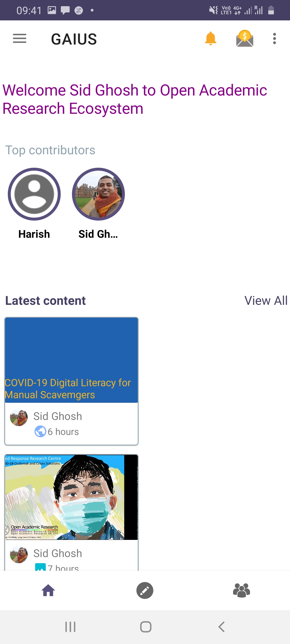The height and width of the screenshot is (644, 290).
Task: Open COVID-19 Digital Literacy content card
Action: pyautogui.click(x=71, y=381)
